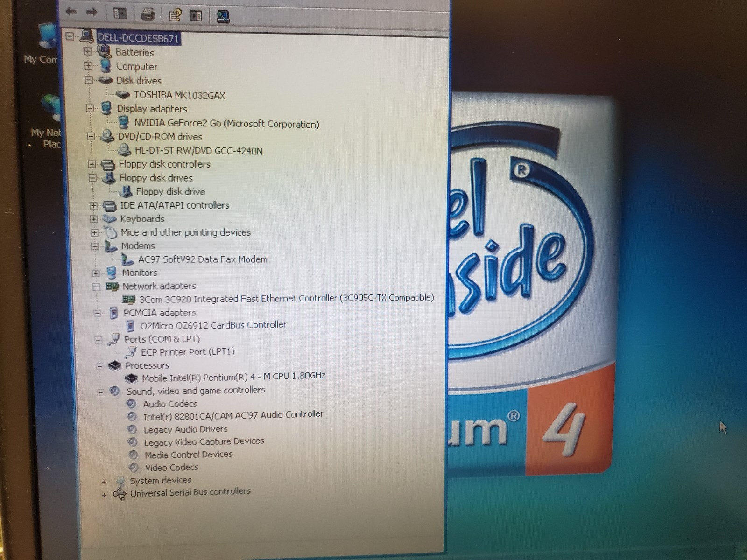Select the Audio Codecs device
This screenshot has width=747, height=560.
170,404
